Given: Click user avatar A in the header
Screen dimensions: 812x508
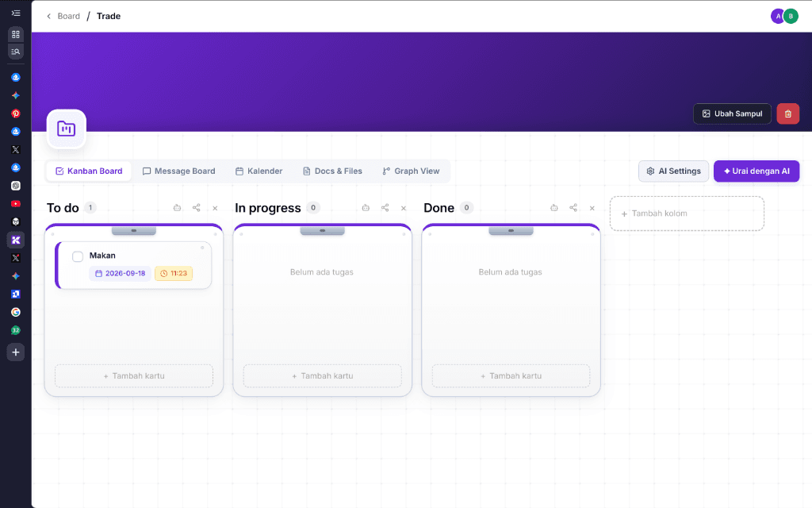Looking at the screenshot, I should tap(777, 16).
